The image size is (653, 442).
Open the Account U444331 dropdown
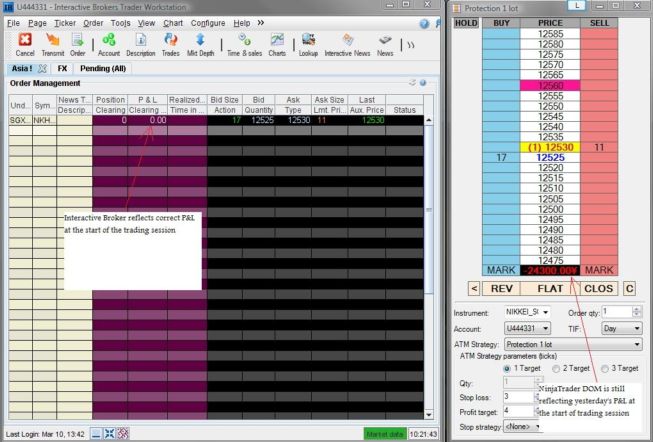(x=527, y=328)
